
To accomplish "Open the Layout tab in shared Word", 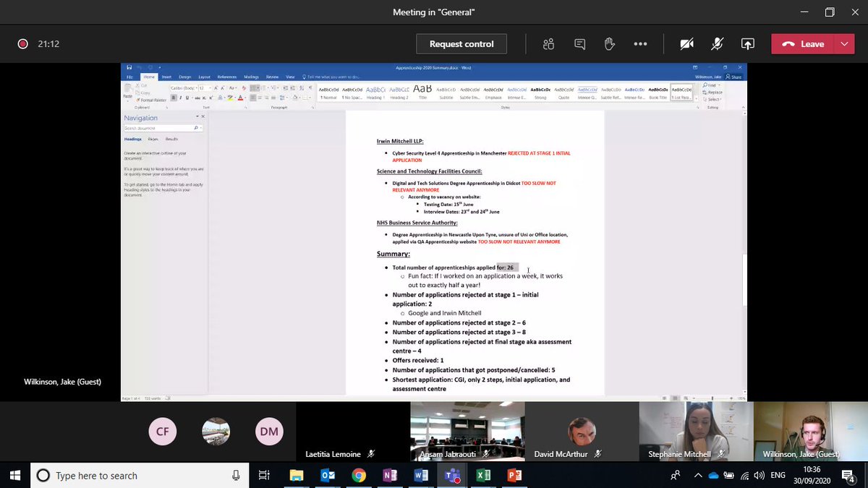I will pos(204,77).
